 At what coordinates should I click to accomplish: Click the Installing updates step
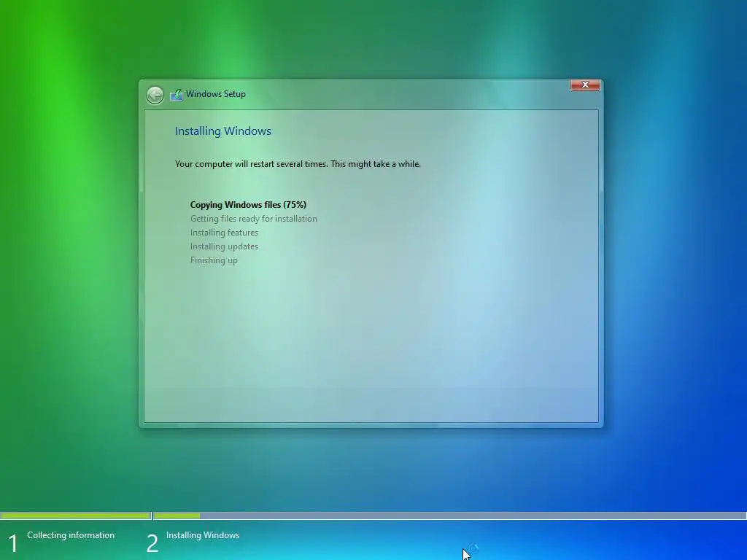(x=224, y=246)
